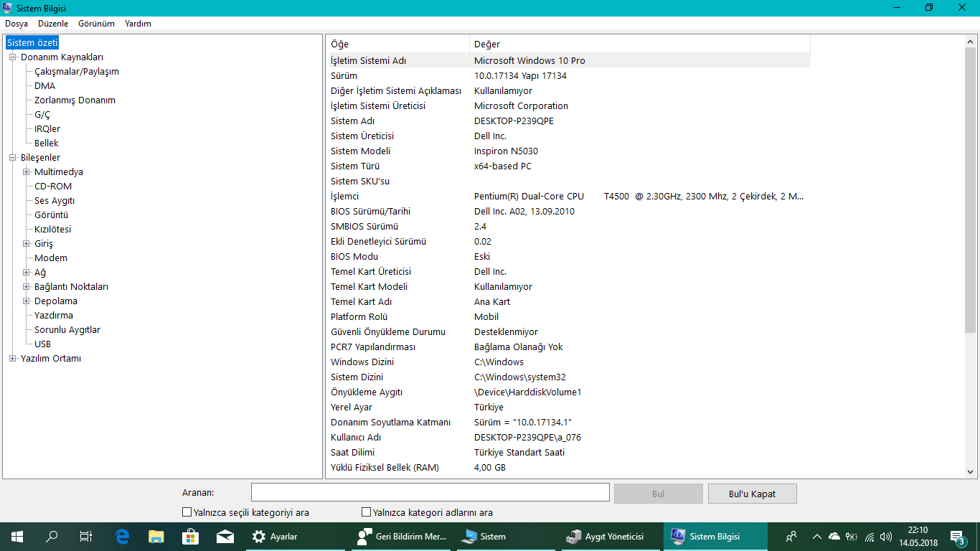The width and height of the screenshot is (980, 551).
Task: Click the scrollbar up arrow
Action: [971, 42]
